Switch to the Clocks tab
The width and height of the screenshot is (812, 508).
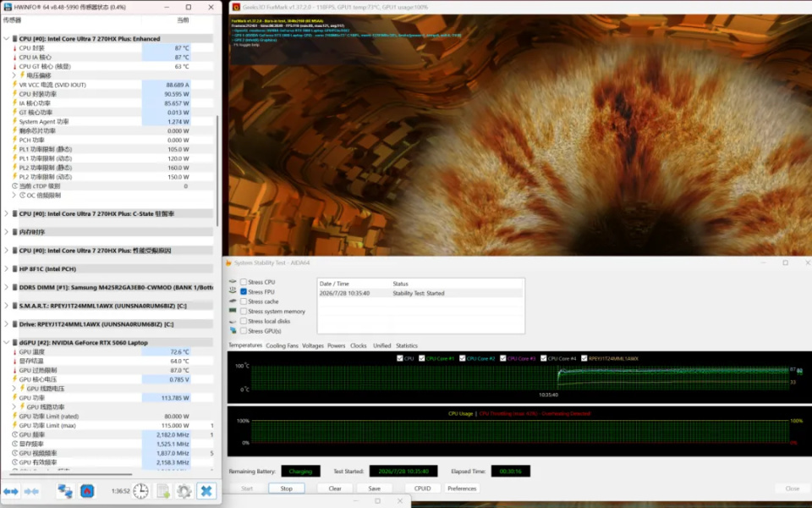click(x=359, y=345)
